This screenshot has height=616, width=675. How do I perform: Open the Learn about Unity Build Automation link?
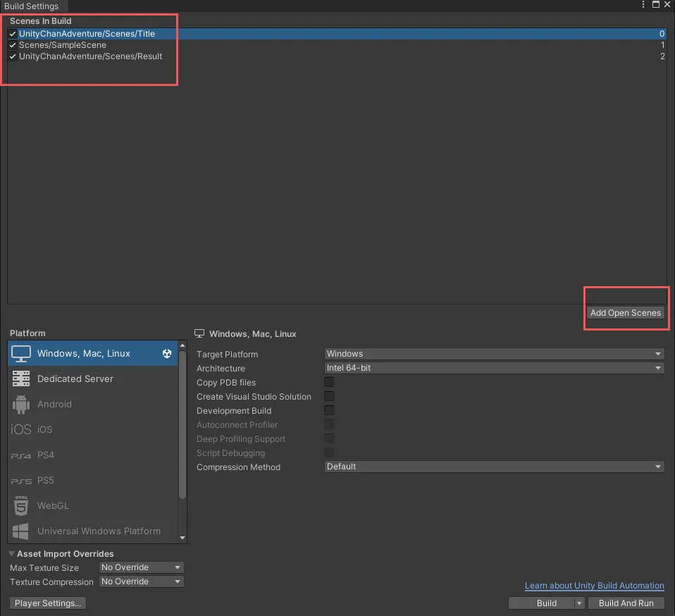[594, 586]
